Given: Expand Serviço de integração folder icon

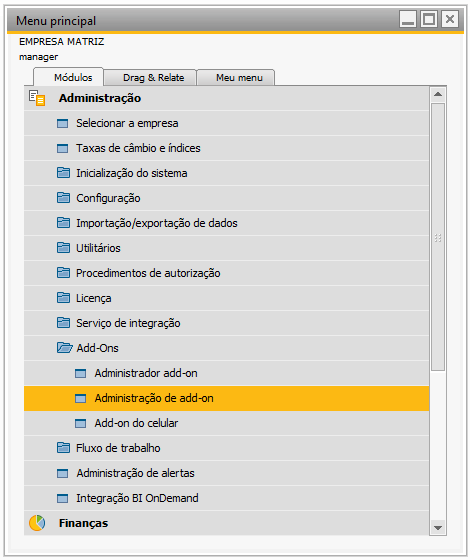Looking at the screenshot, I should [x=63, y=323].
